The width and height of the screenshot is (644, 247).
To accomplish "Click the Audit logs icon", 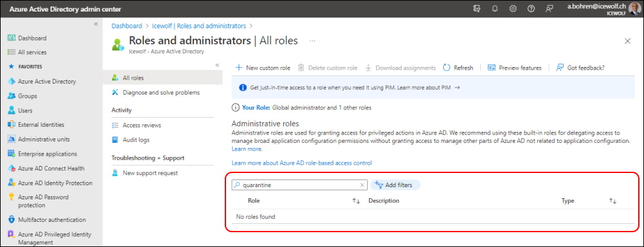I will tap(115, 140).
